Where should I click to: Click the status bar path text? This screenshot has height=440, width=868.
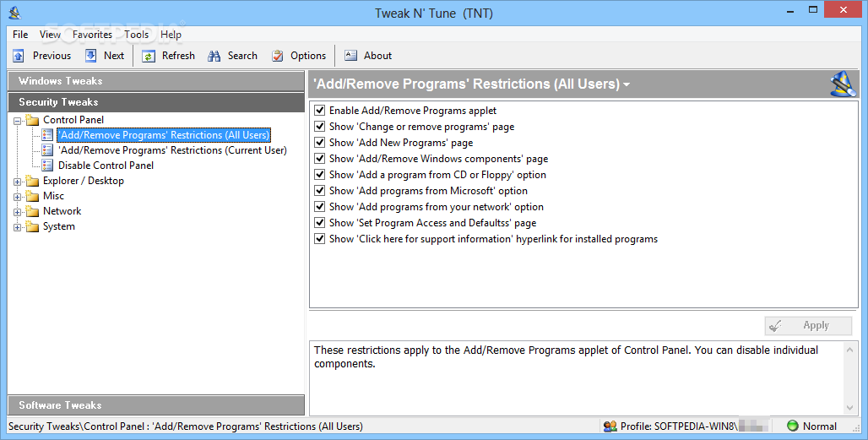pyautogui.click(x=186, y=426)
